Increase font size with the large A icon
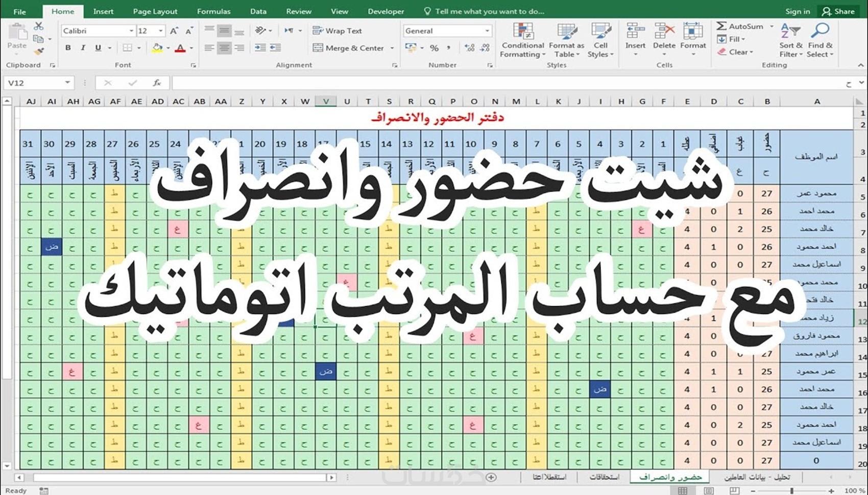 (174, 31)
